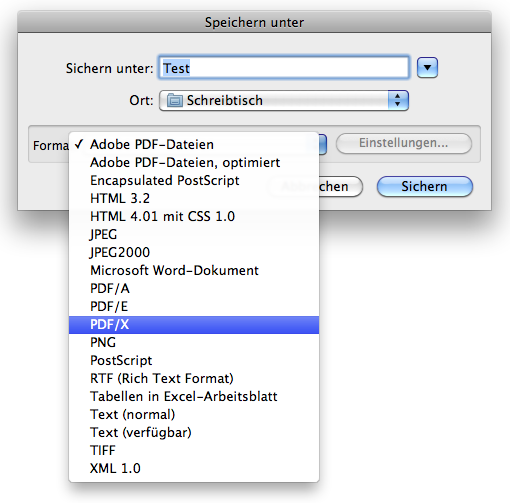
Task: Choose RTF (Rich Text Format)
Action: coord(194,379)
